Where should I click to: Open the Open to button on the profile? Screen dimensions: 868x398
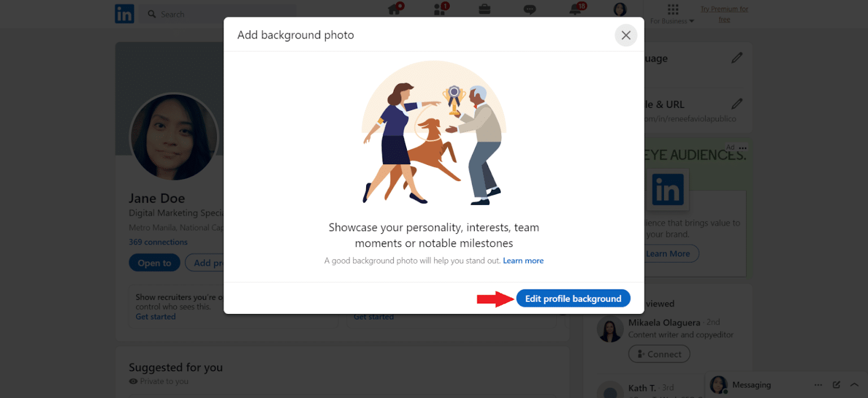click(x=154, y=263)
